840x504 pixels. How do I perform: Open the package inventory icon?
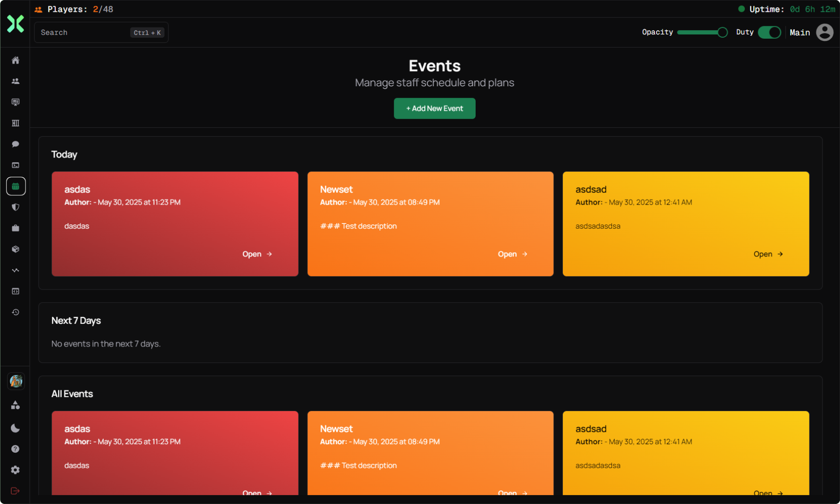[15, 249]
